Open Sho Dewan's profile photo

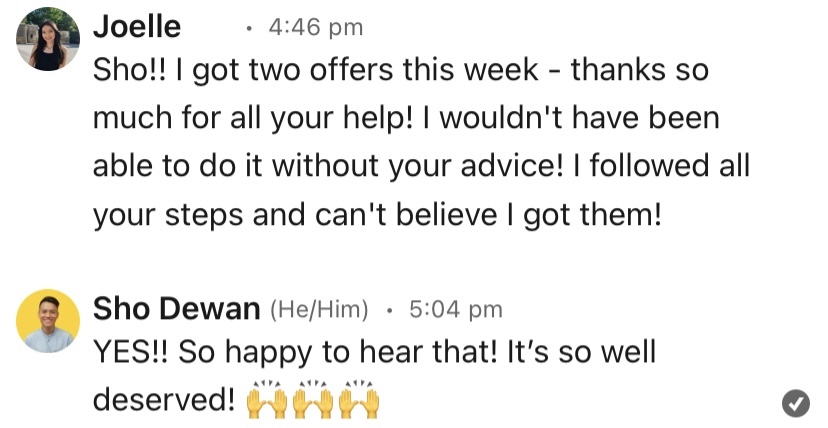(x=48, y=321)
